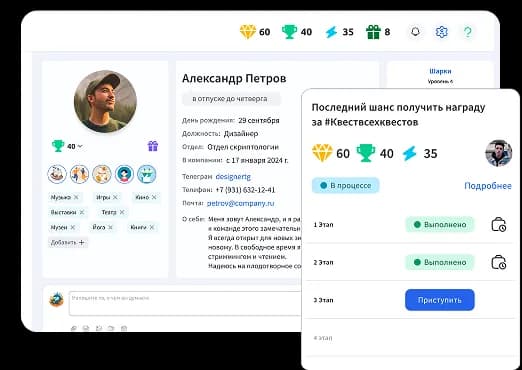Remove the Кино interest tag
Image resolution: width=522 pixels, height=370 pixels.
click(x=154, y=197)
